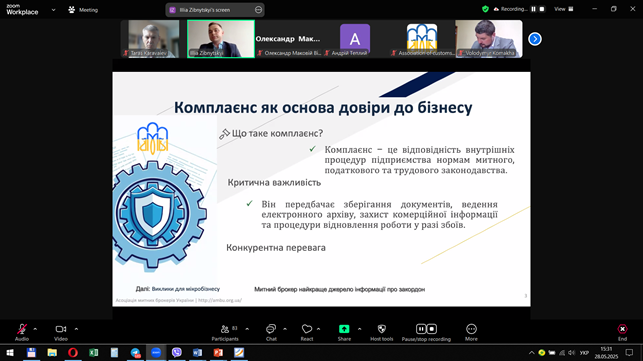
Task: Click 'Що таке комплаенс?' heading on slide
Action: [x=278, y=133]
